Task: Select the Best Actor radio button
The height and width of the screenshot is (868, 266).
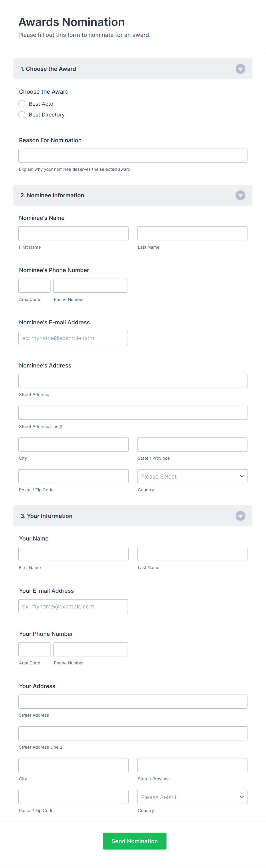Action: pyautogui.click(x=22, y=104)
